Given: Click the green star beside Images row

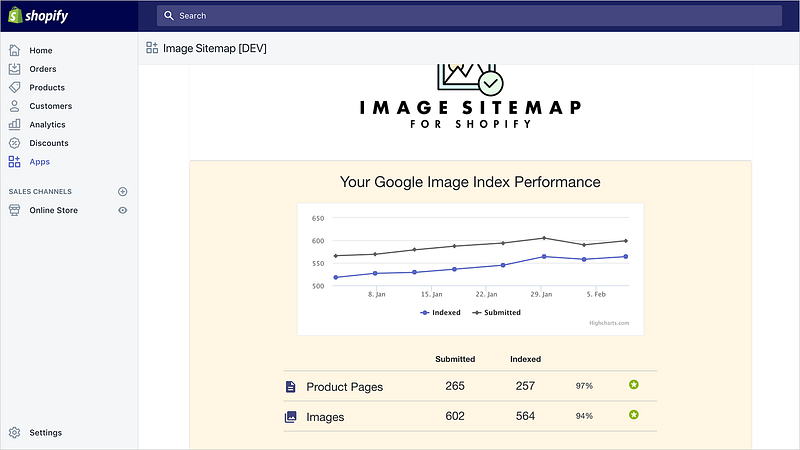Looking at the screenshot, I should click(x=633, y=415).
